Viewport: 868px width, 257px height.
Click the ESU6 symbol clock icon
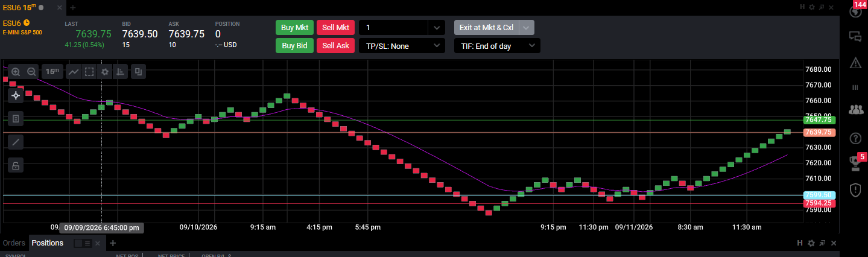pos(27,23)
